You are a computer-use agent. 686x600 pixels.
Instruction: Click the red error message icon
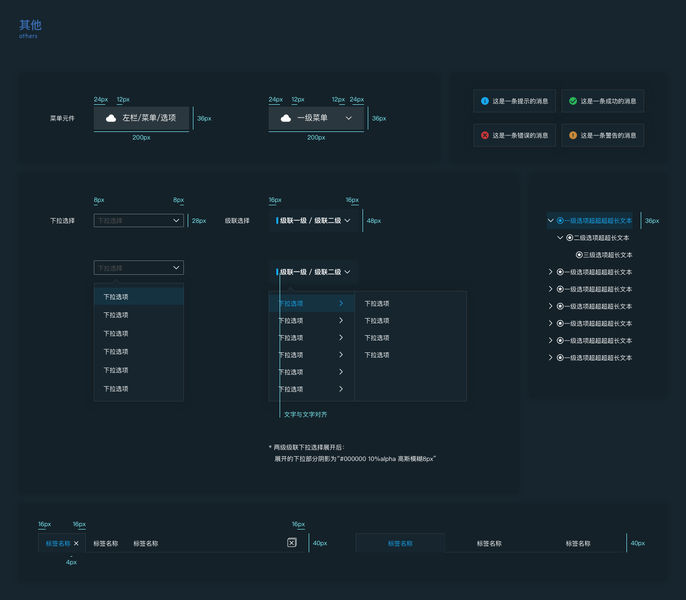coord(485,135)
